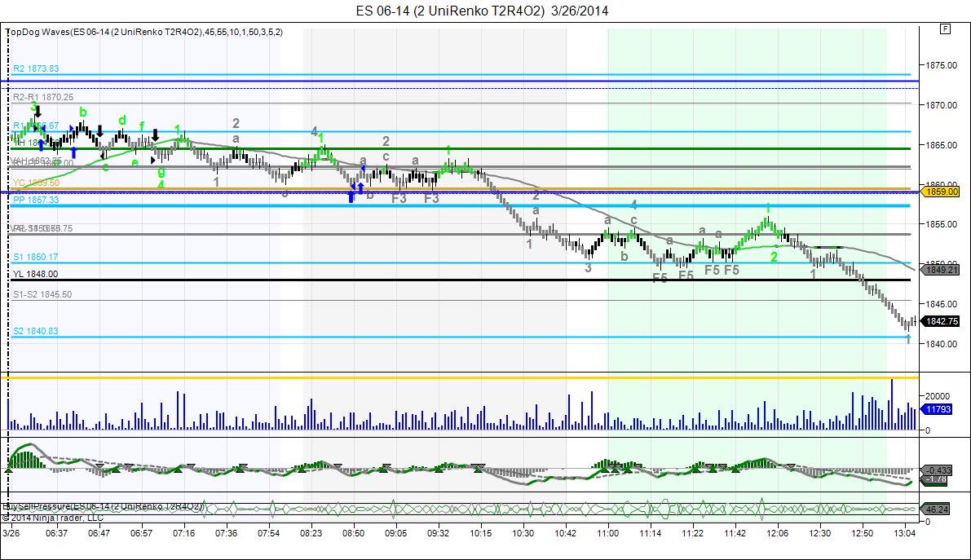The height and width of the screenshot is (560, 971).
Task: Click the S2 1840.83 support label
Action: coord(35,331)
